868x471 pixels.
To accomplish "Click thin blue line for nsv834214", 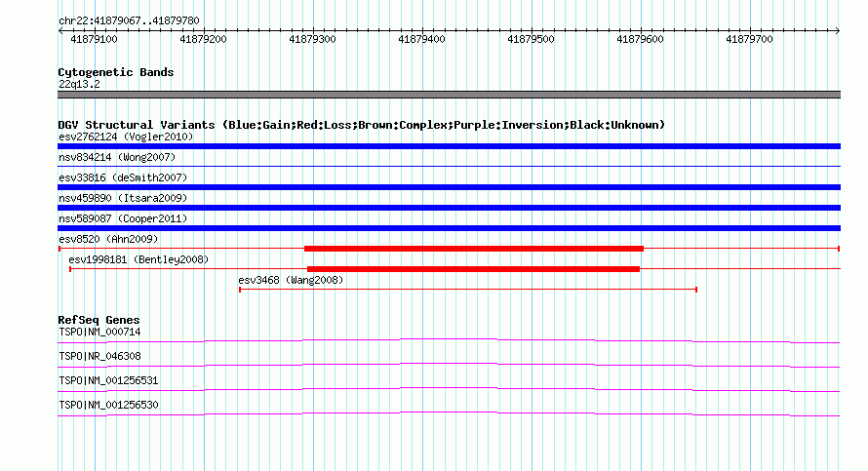I will pos(449,166).
